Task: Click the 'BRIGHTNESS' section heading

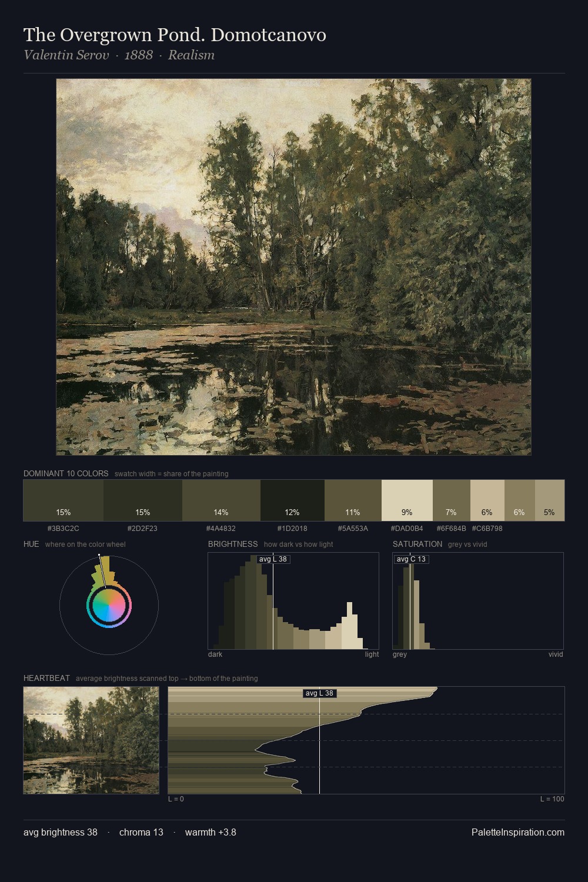Action: click(x=233, y=544)
